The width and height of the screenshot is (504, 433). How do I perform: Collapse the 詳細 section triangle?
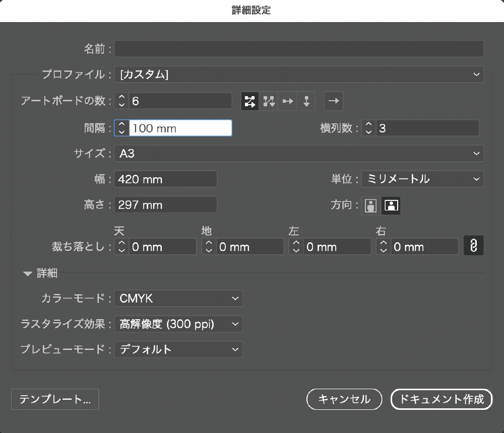coord(27,274)
